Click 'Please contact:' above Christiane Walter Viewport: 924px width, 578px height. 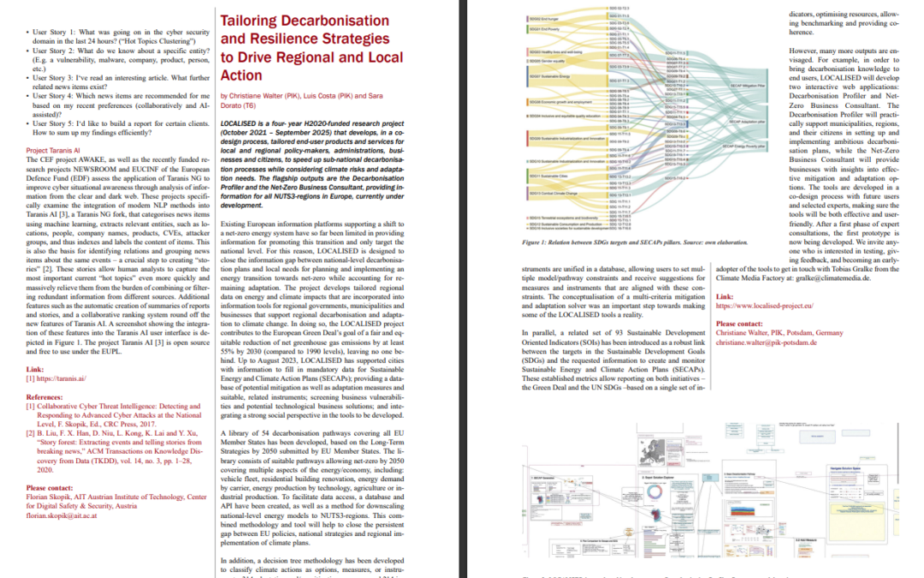(739, 324)
